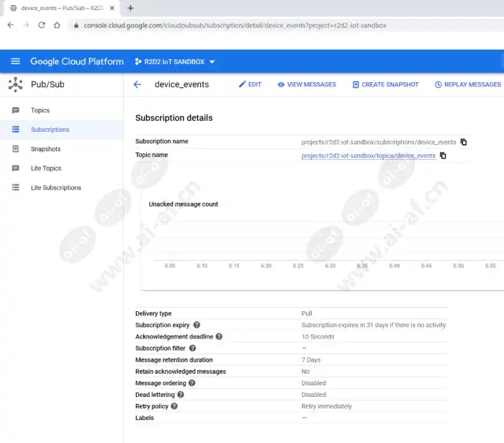The image size is (504, 443).
Task: Click the pencil icon beside EDIT
Action: click(x=242, y=84)
